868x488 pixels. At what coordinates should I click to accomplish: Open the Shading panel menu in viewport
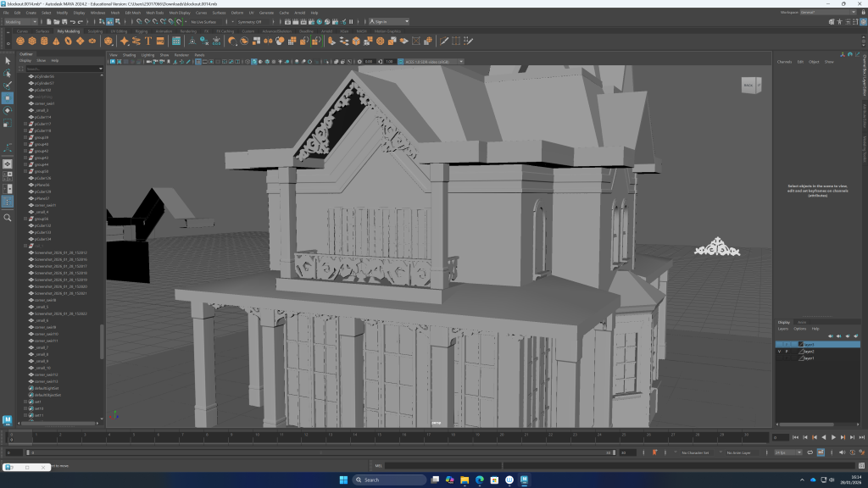(x=129, y=54)
